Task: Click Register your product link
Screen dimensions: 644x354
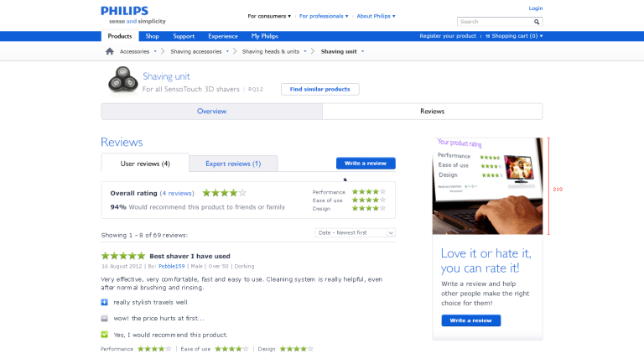Action: click(448, 36)
